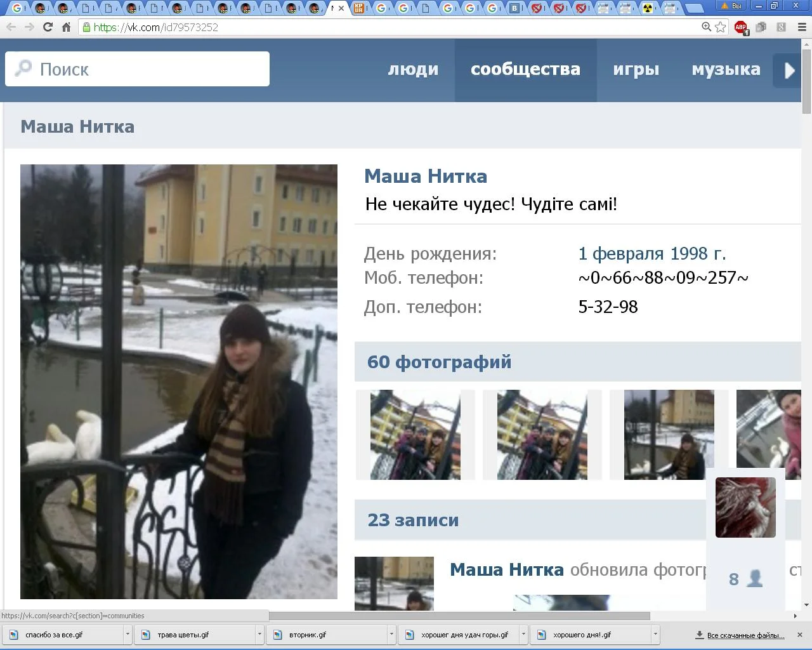Click the back navigation arrow
Screen dimensions: 812x650
pos(11,27)
